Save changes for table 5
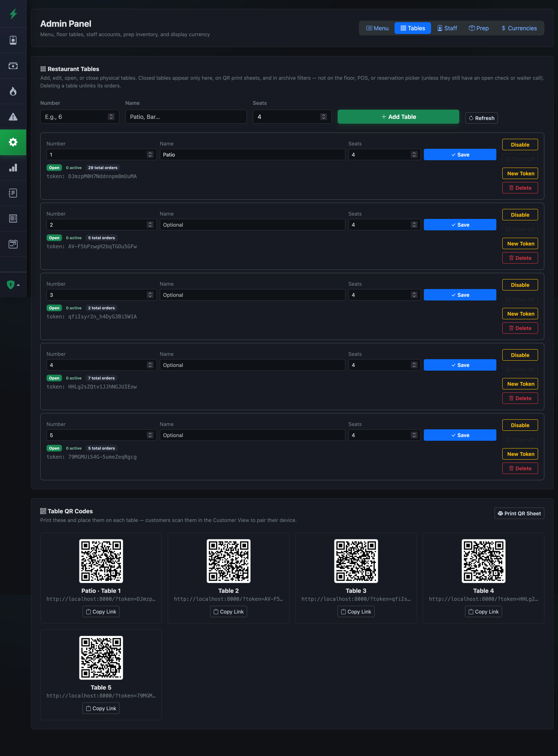Viewport: 558px width, 756px height. click(460, 435)
